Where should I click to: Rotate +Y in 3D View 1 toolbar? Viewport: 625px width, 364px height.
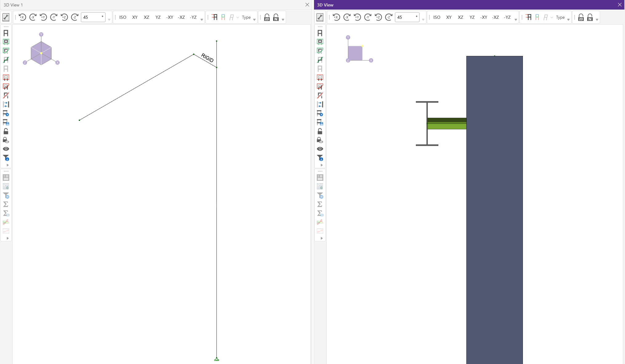coord(43,17)
